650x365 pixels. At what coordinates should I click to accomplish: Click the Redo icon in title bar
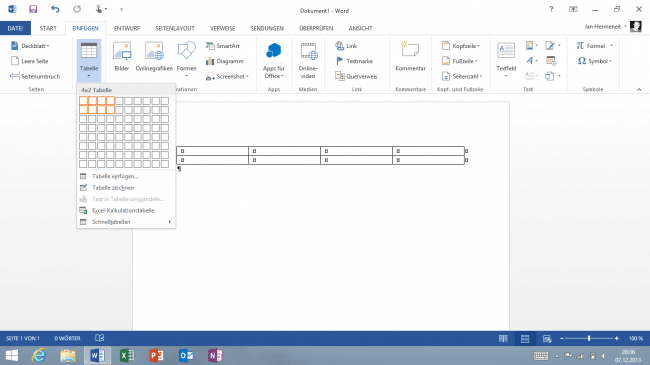[x=77, y=9]
